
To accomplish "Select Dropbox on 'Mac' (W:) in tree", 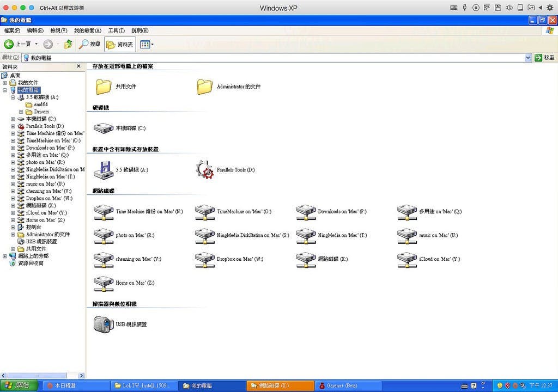I will [x=49, y=199].
